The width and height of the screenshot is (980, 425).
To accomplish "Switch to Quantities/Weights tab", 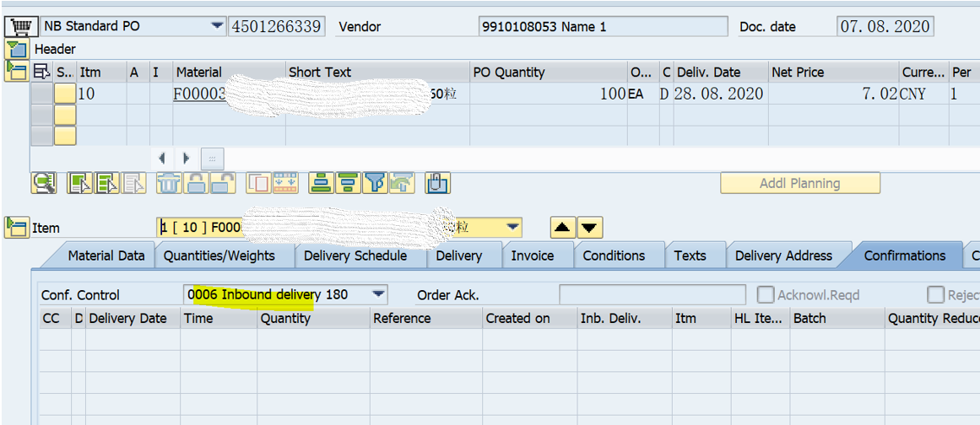I will [x=219, y=256].
